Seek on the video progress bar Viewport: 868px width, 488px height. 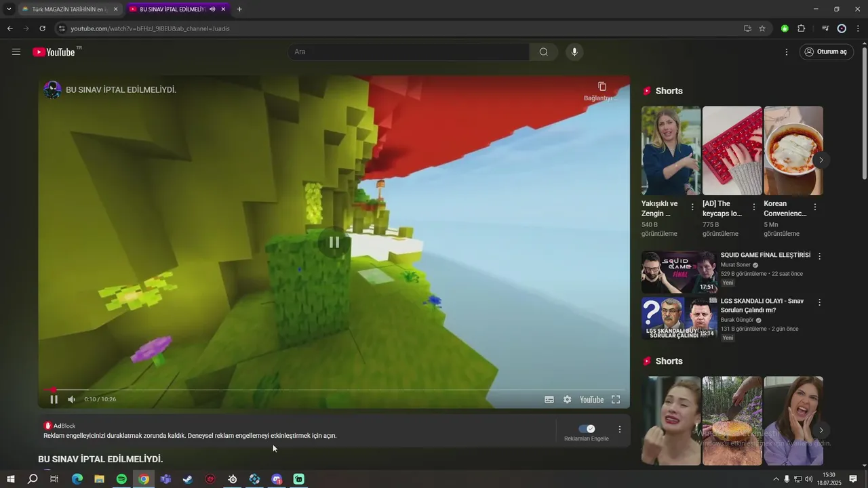point(334,390)
